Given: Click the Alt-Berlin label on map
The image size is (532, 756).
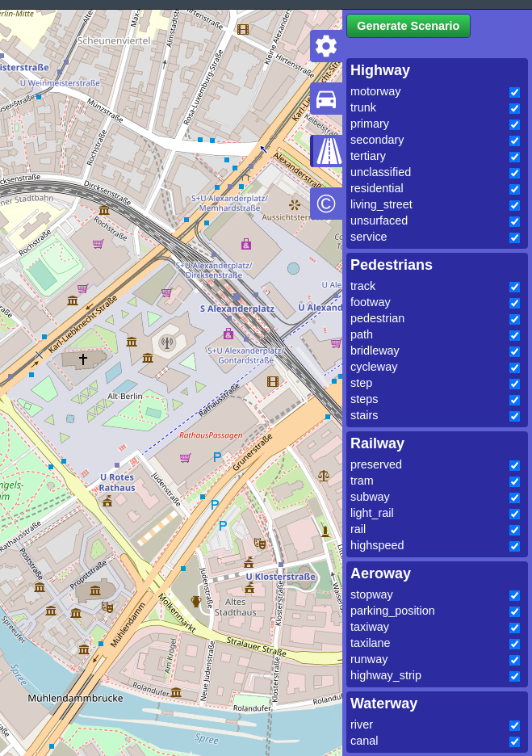Looking at the screenshot, I should [x=125, y=396].
